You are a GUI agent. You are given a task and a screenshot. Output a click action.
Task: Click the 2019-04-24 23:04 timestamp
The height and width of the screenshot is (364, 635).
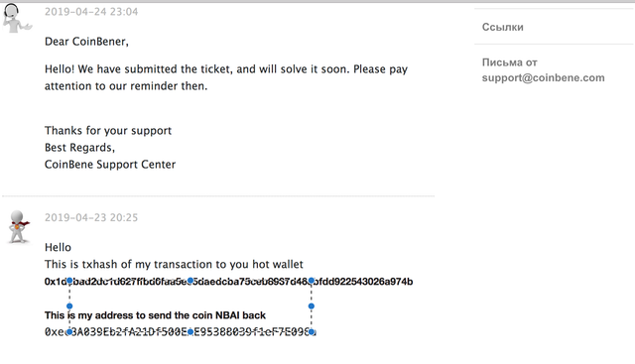pos(91,12)
